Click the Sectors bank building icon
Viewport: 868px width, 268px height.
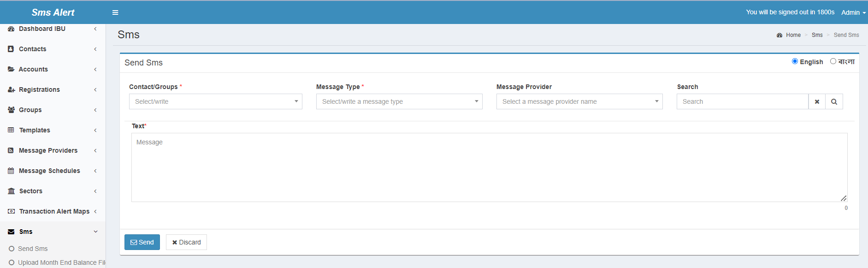pos(11,191)
